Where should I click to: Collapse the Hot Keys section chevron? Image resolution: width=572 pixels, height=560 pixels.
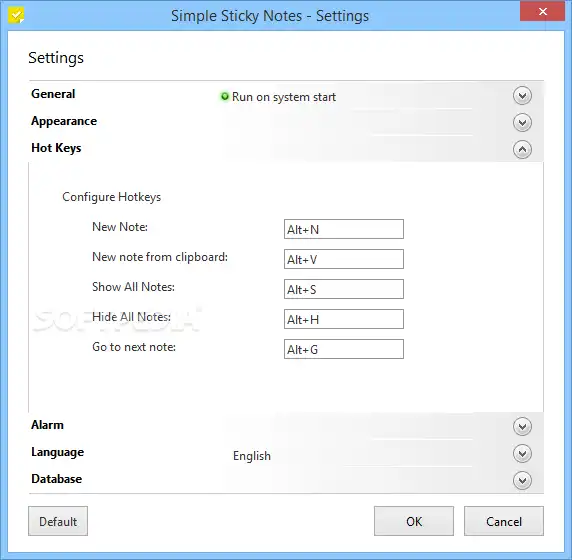(522, 150)
